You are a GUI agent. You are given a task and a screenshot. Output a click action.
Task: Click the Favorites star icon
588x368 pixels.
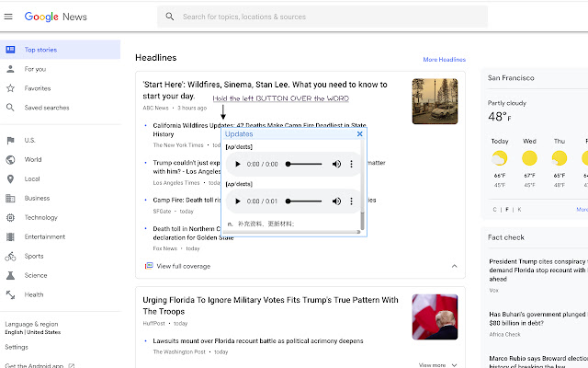click(x=10, y=88)
